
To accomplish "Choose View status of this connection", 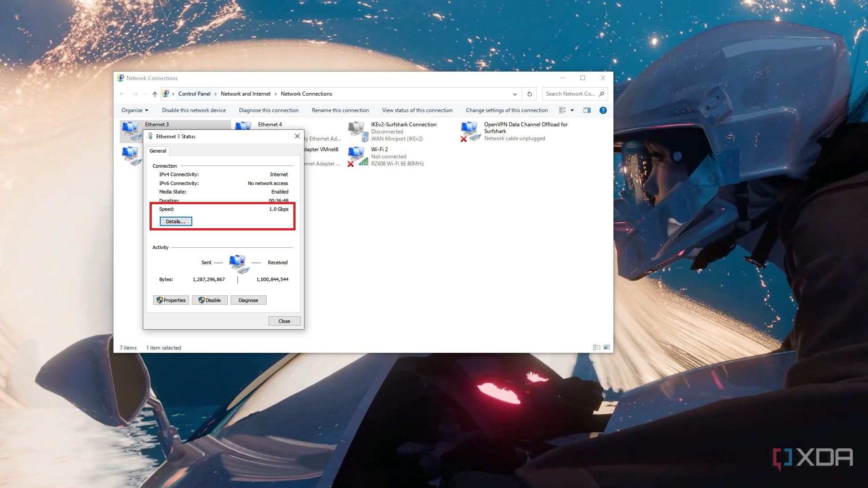I will (x=417, y=110).
